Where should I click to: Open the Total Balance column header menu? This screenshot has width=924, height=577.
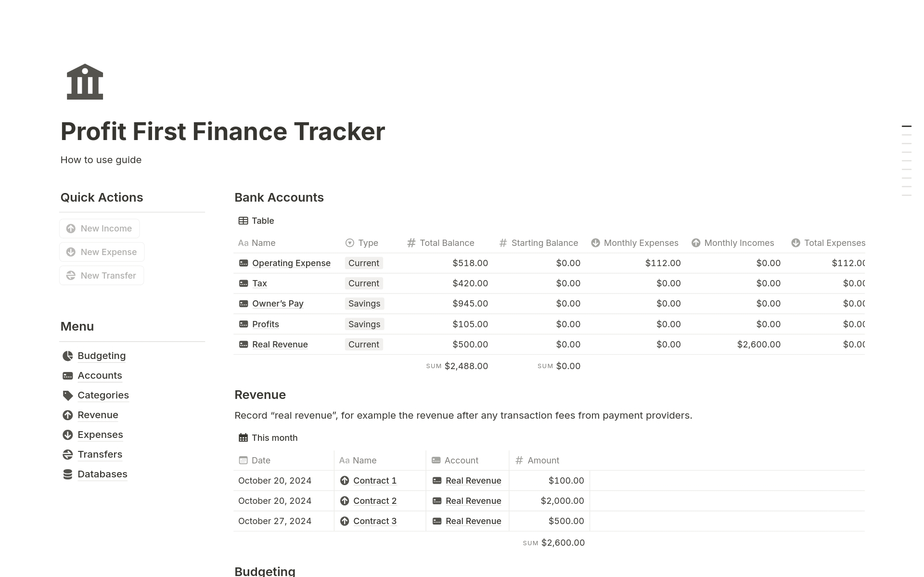tap(441, 243)
